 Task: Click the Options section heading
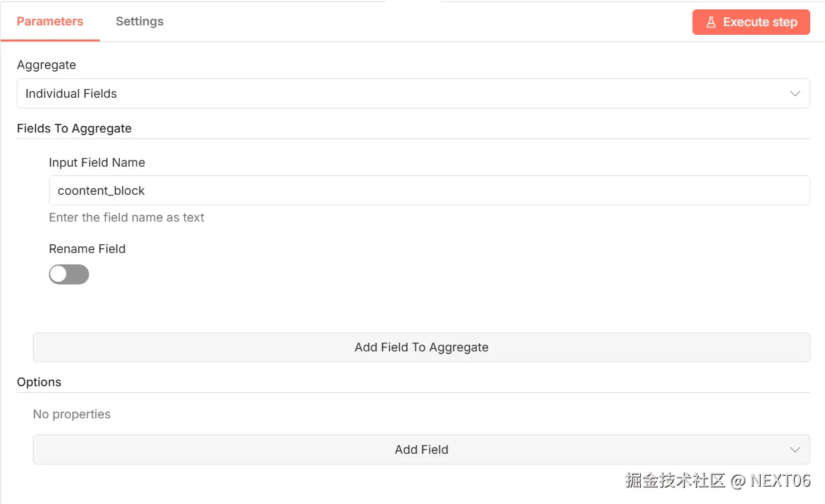pyautogui.click(x=39, y=382)
